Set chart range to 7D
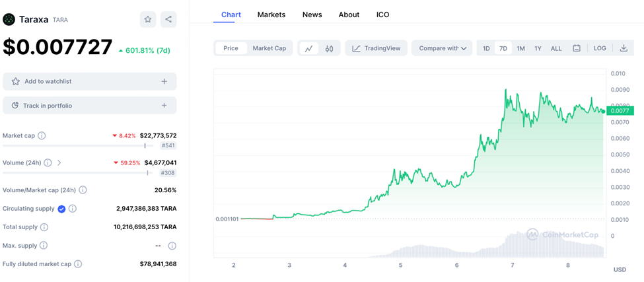 coord(503,48)
